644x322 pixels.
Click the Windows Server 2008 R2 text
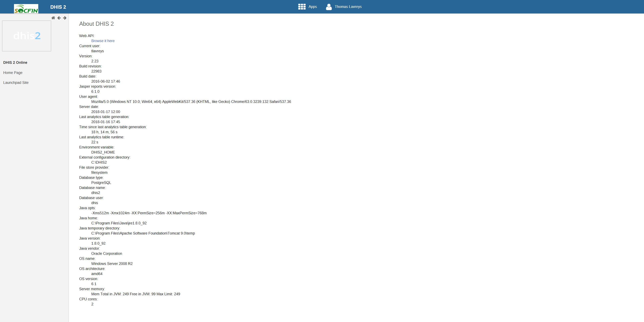click(x=112, y=264)
